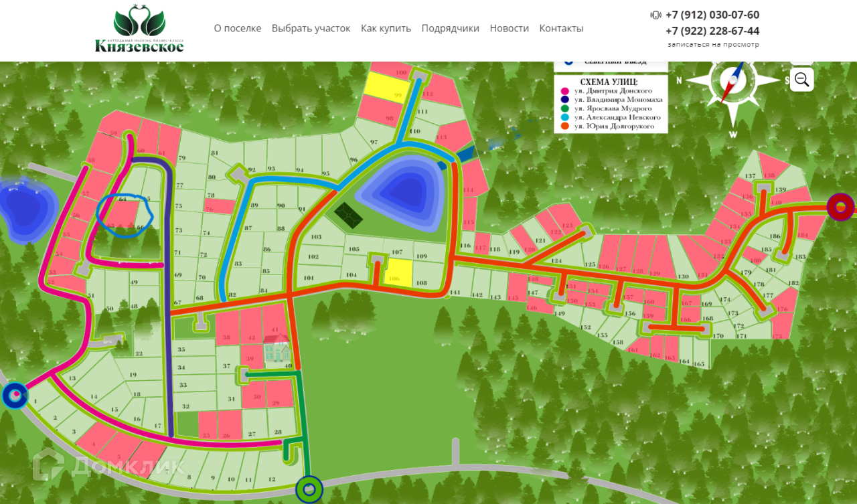Click the Князевское swan logo
The height and width of the screenshot is (504, 857).
[139, 29]
